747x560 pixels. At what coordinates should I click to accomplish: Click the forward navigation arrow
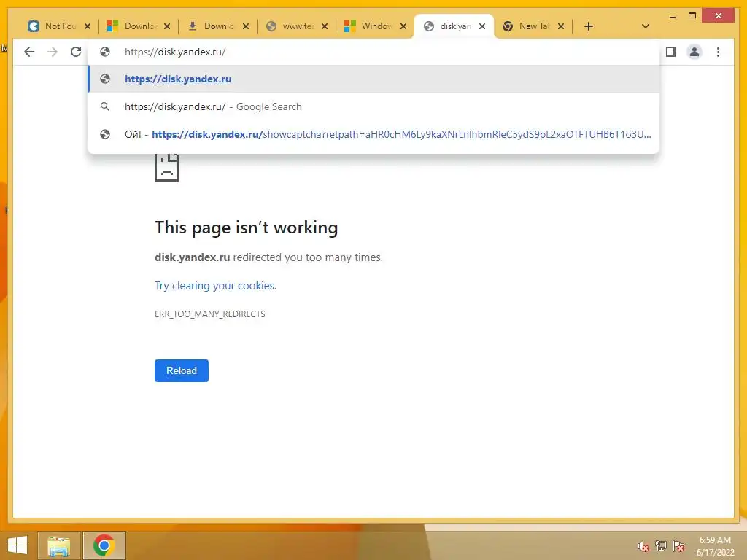pyautogui.click(x=53, y=52)
